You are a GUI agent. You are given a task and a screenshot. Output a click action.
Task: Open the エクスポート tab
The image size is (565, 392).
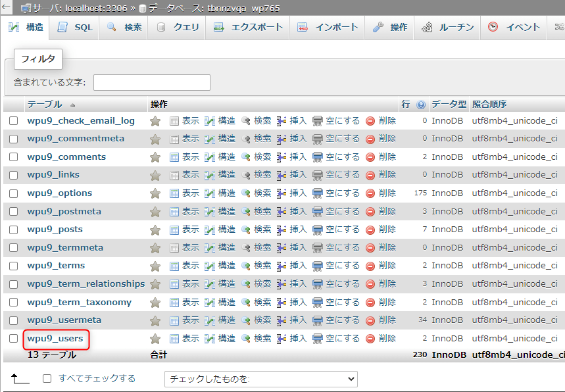(x=248, y=28)
